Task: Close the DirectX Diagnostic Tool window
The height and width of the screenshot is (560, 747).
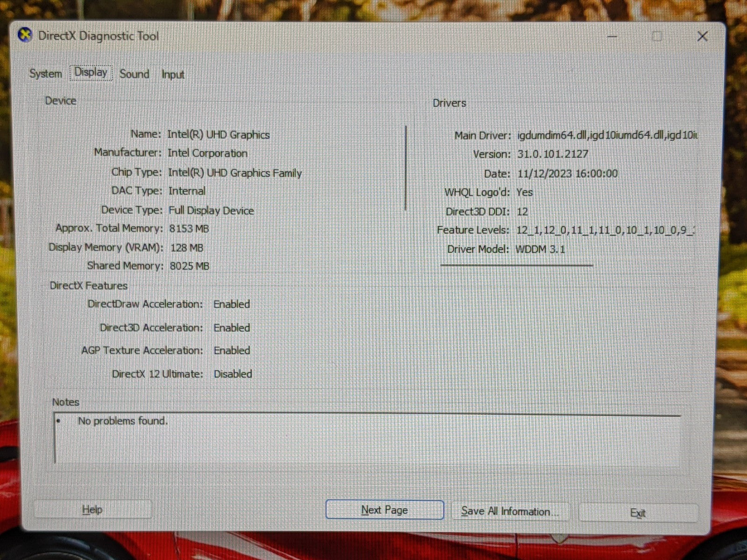Action: pos(702,36)
